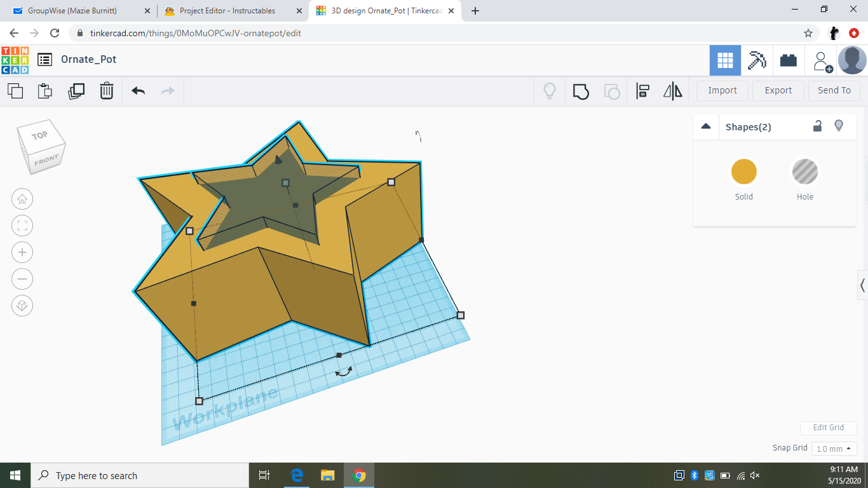
Task: Open the Snap Grid dropdown
Action: tap(834, 448)
